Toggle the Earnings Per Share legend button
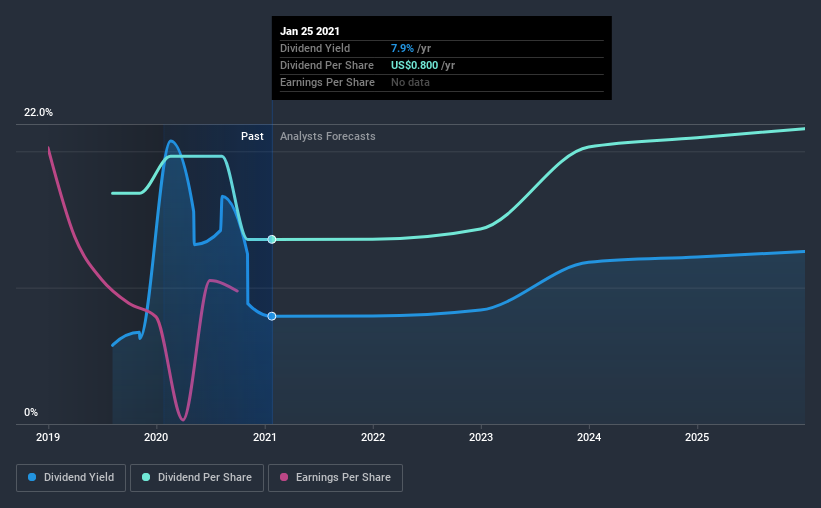Image resolution: width=821 pixels, height=508 pixels. coord(335,478)
